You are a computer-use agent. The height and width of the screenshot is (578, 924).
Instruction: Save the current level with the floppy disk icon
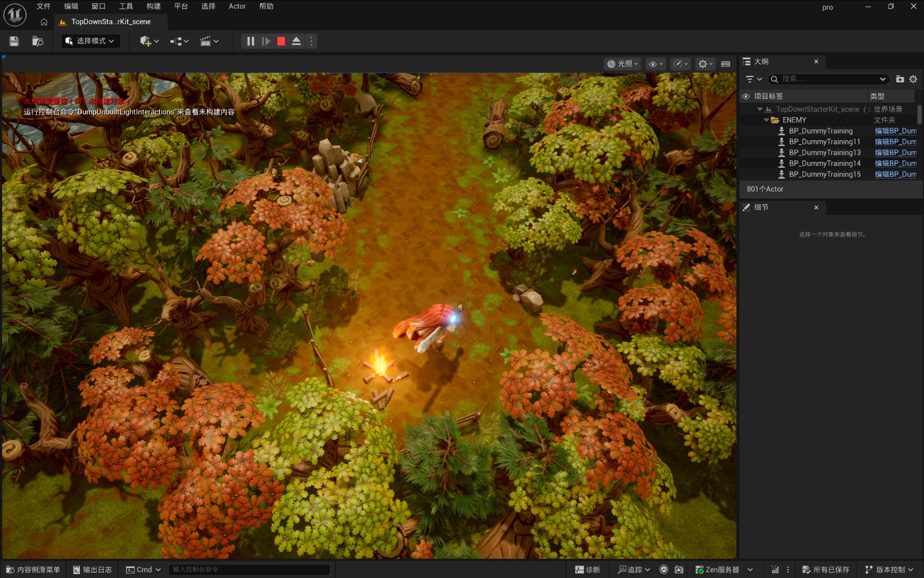pyautogui.click(x=14, y=41)
